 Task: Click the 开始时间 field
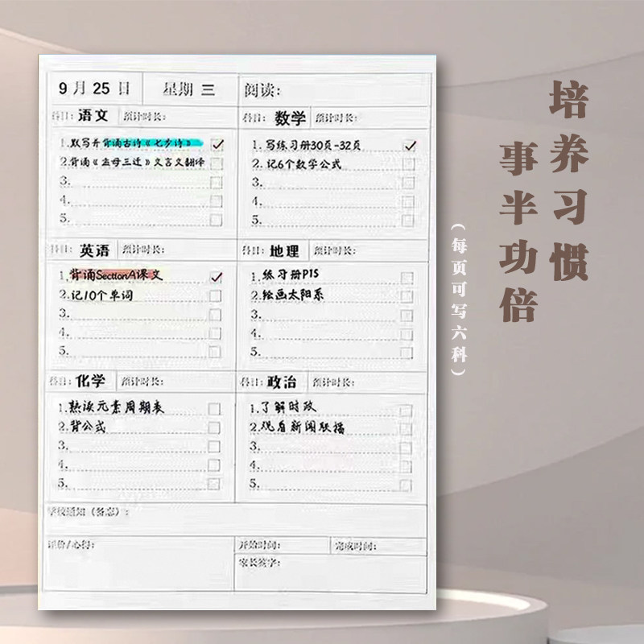coord(283,546)
